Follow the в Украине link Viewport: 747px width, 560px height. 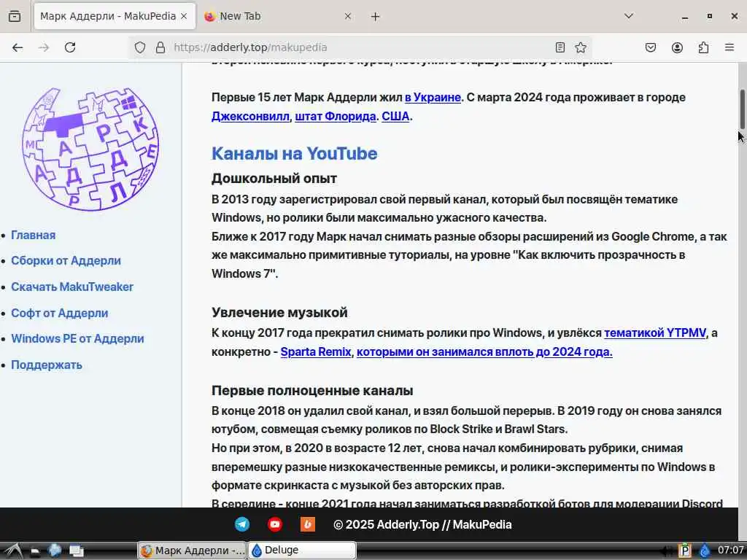coord(433,97)
